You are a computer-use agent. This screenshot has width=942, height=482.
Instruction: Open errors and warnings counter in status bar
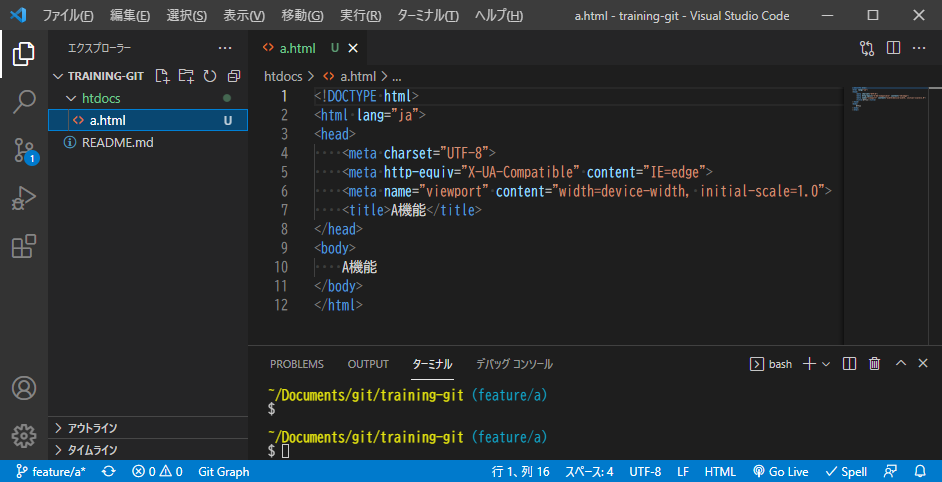tap(157, 472)
